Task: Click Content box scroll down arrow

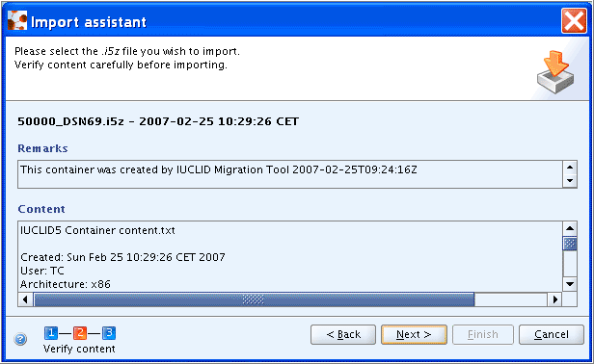Action: tap(570, 284)
